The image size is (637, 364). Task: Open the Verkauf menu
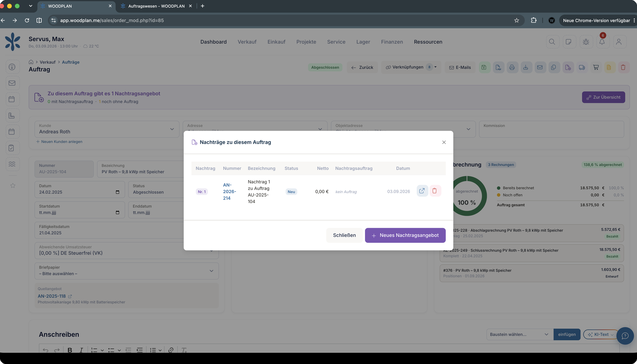(247, 42)
